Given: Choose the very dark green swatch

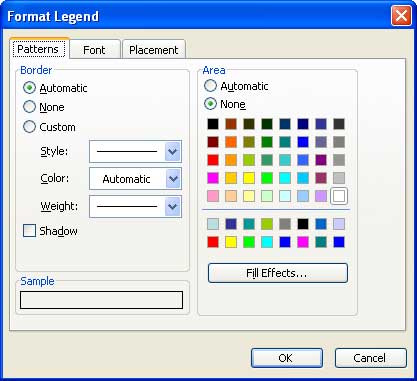Looking at the screenshot, I should [x=267, y=124].
